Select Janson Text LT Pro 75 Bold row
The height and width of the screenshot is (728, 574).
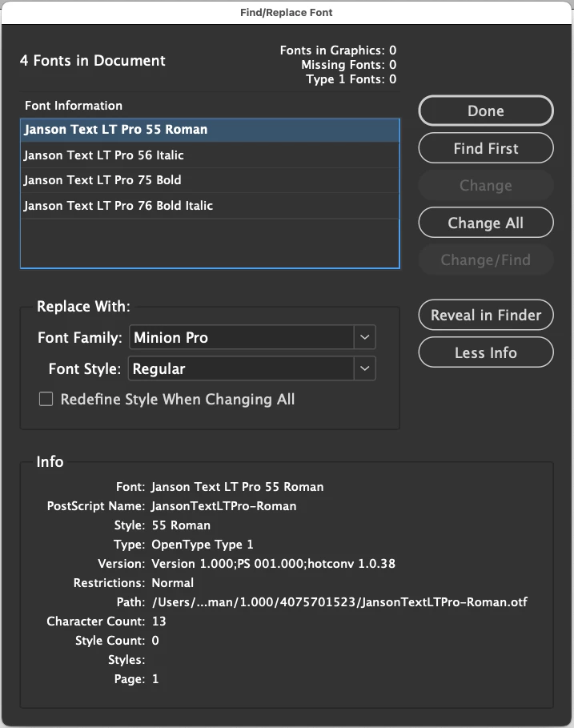[210, 180]
